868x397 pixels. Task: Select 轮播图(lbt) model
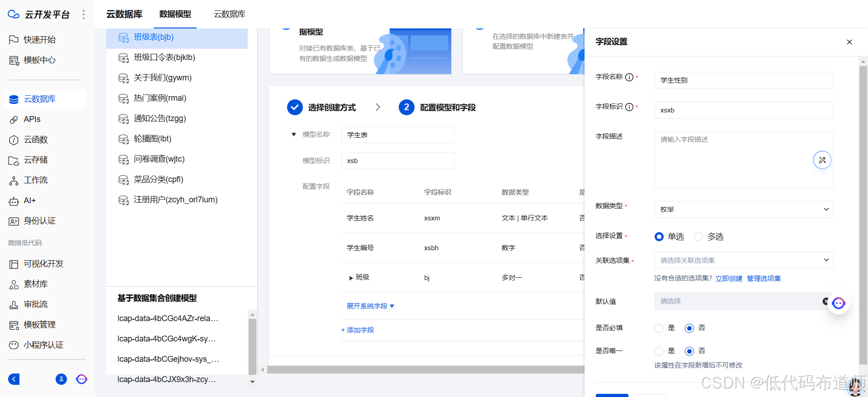tap(177, 139)
